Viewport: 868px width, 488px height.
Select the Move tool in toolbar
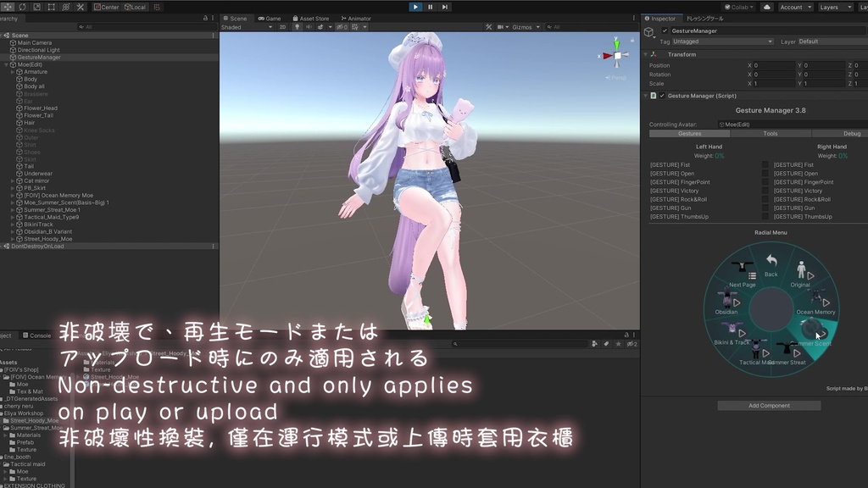click(x=8, y=7)
